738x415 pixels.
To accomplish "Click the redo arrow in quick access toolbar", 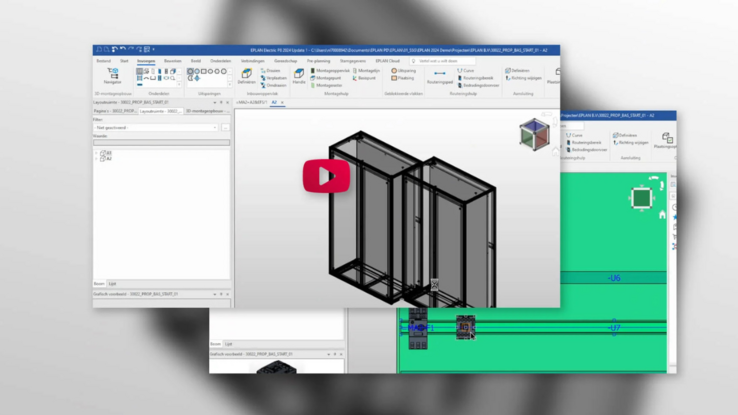I will click(x=130, y=49).
